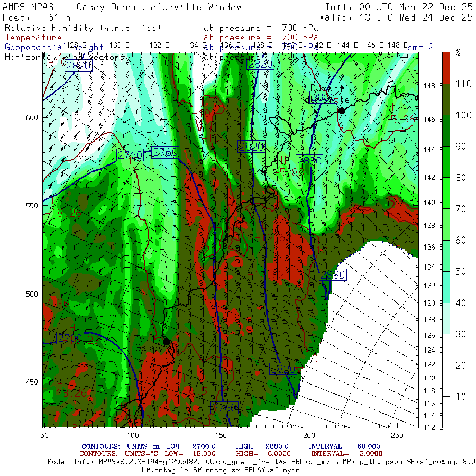Viewport: 476px width, 476px height.
Task: Click the '20' colorbar value label
Action: 461,365
